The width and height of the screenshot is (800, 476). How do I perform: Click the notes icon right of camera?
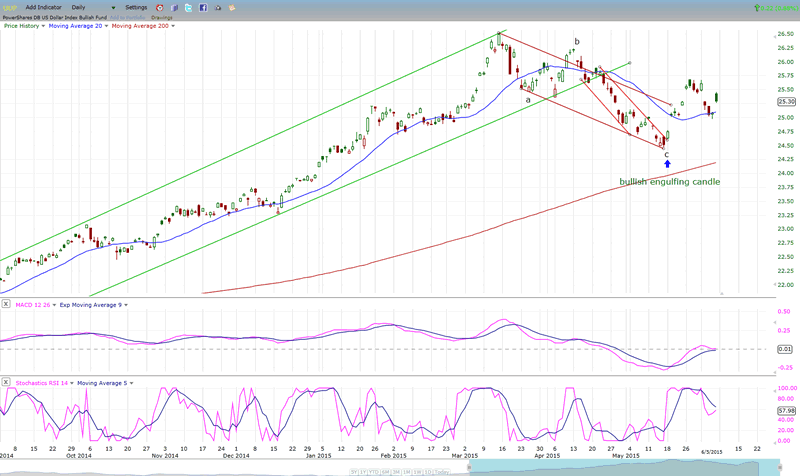233,7
